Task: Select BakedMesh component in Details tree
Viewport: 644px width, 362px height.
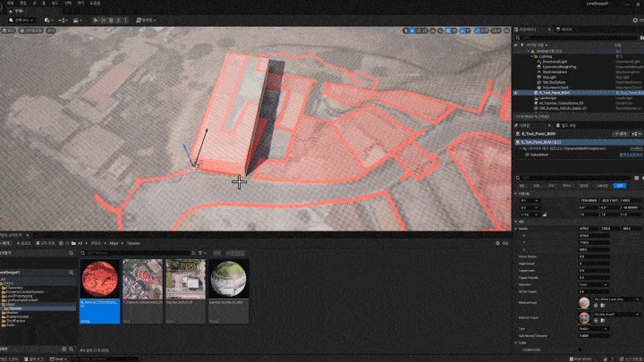Action: click(539, 155)
